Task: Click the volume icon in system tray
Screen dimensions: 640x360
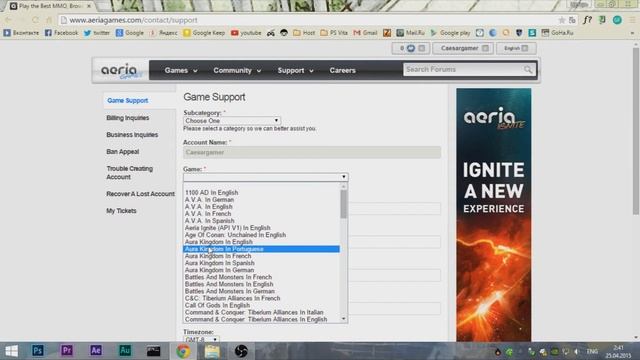Action: (576, 351)
